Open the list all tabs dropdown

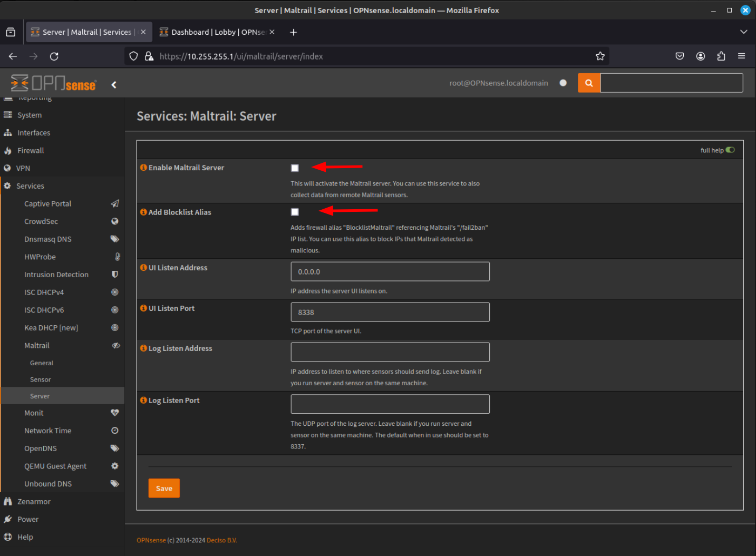click(744, 32)
